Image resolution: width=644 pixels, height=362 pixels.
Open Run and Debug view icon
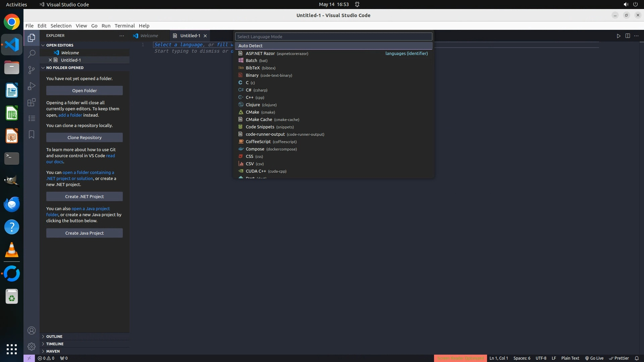click(x=32, y=86)
